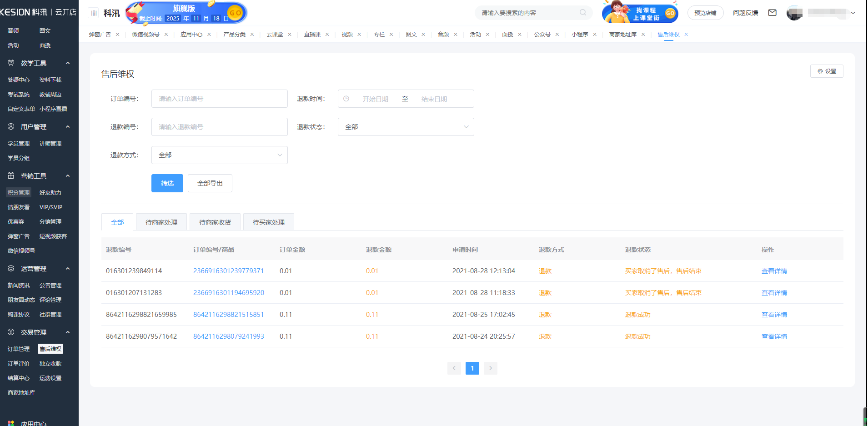Switch to the 云课堂 tab
Viewport: 868px width, 426px height.
275,34
